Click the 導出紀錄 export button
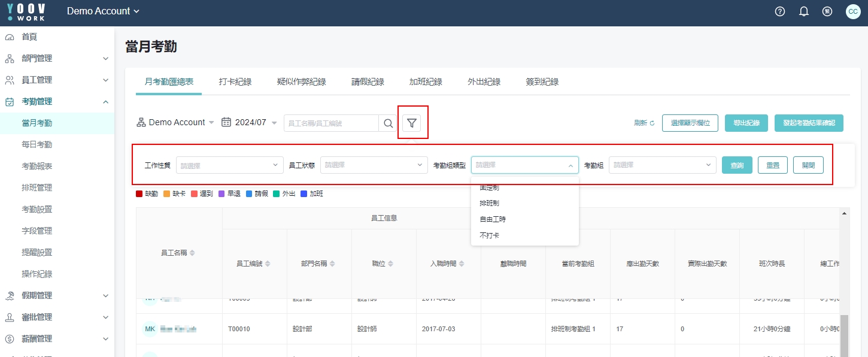The height and width of the screenshot is (357, 868). coord(746,123)
